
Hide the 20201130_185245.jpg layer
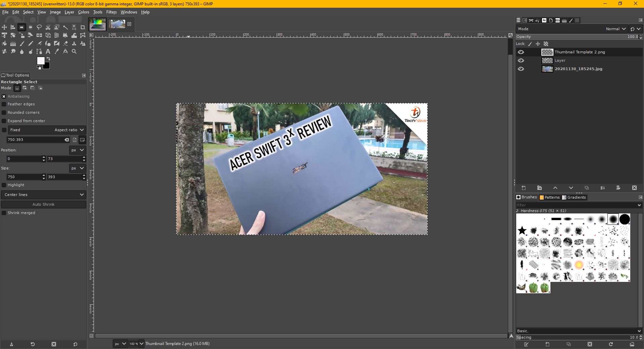tap(521, 69)
